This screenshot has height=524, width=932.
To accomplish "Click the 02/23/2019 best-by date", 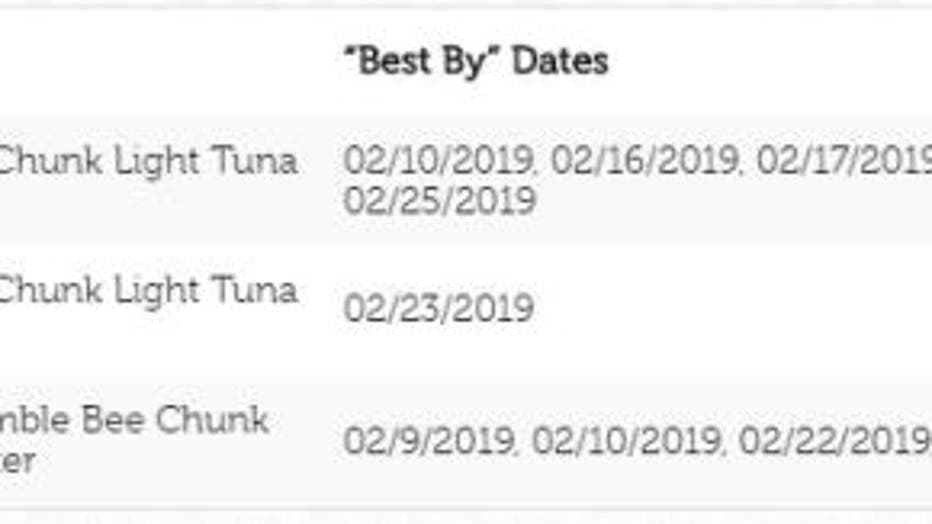I will pyautogui.click(x=439, y=308).
